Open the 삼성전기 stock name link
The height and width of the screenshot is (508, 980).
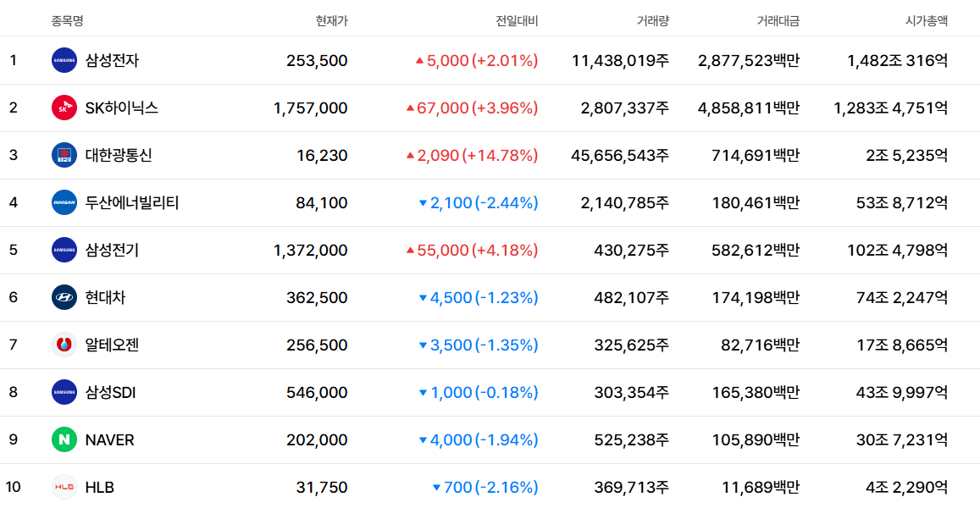tap(112, 250)
